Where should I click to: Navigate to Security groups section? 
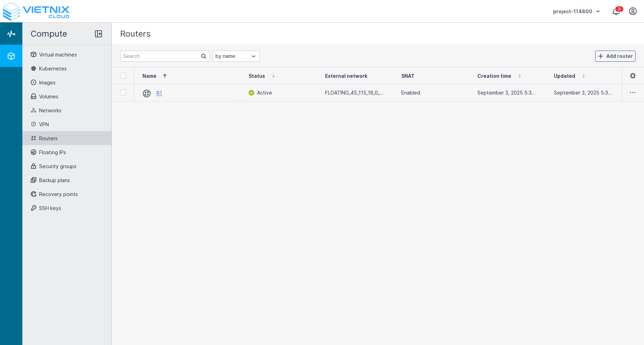[58, 166]
